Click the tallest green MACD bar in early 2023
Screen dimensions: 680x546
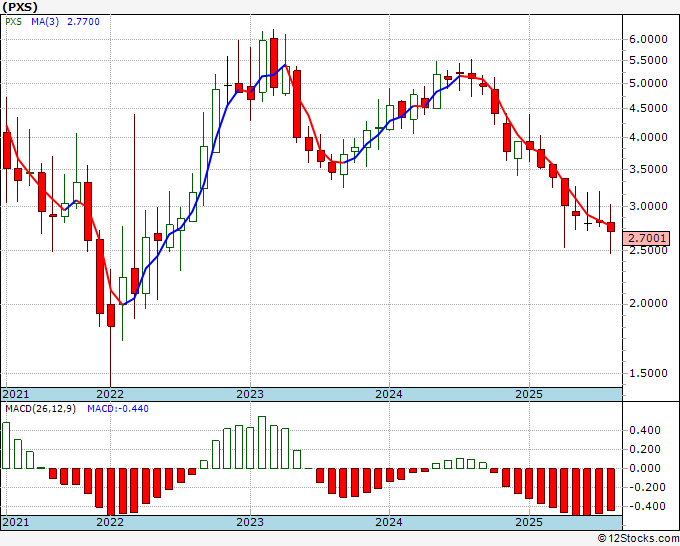(x=262, y=442)
